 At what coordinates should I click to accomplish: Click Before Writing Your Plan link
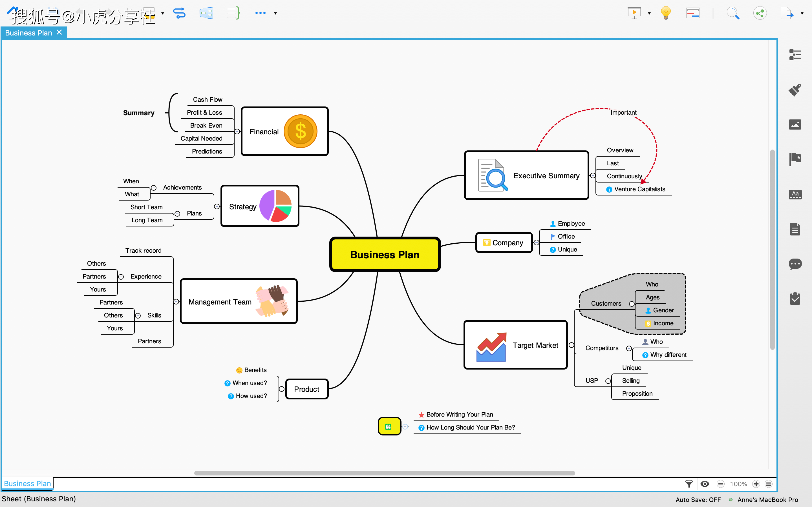[460, 414]
